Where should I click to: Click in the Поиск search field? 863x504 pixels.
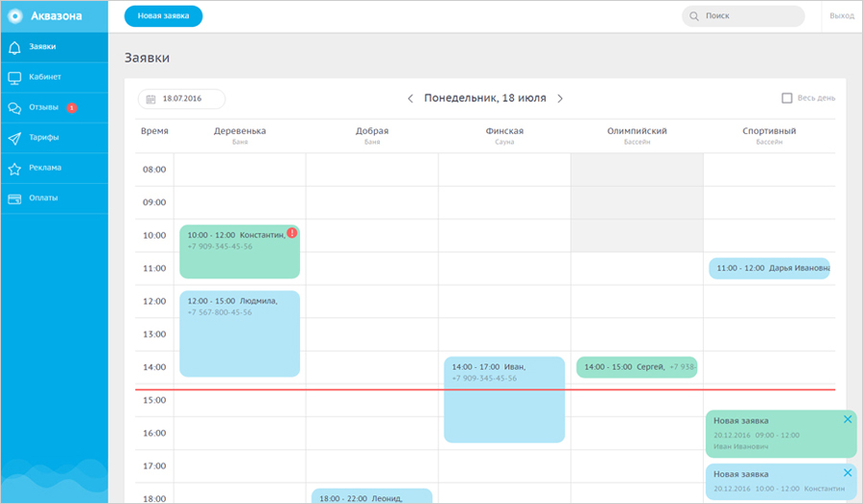tap(748, 16)
